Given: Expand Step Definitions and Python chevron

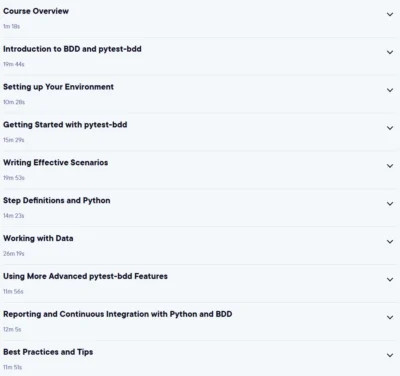Looking at the screenshot, I should pos(390,204).
